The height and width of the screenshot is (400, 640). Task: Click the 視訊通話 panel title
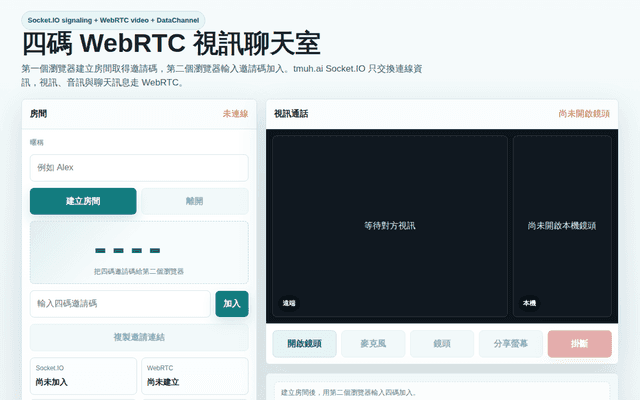pos(291,114)
